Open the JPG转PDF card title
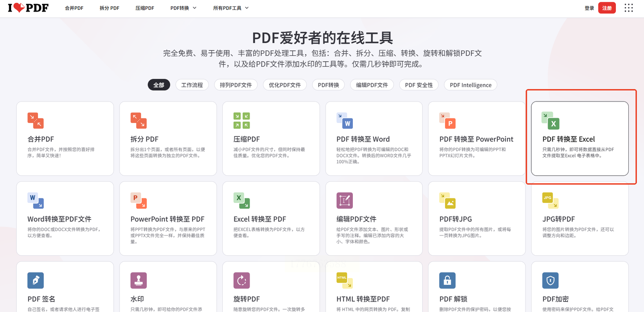Viewport: 644px width, 312px height. pos(559,219)
